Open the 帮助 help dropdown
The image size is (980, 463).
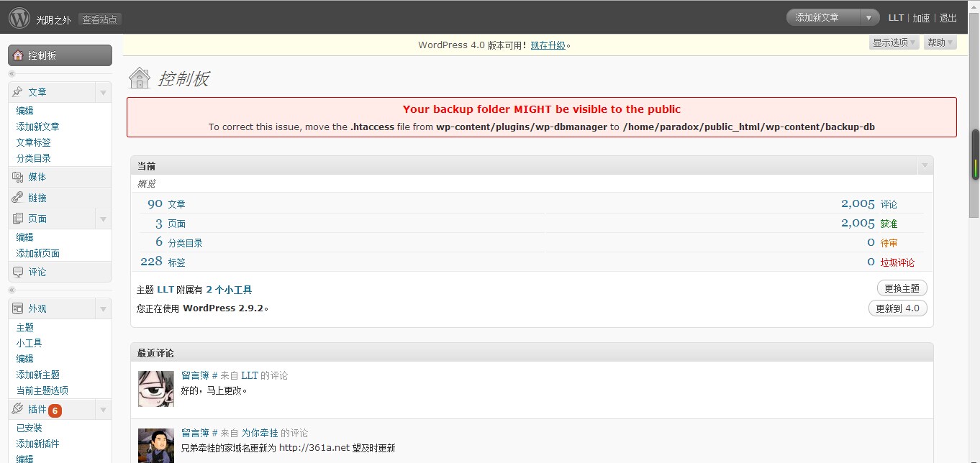coord(940,42)
